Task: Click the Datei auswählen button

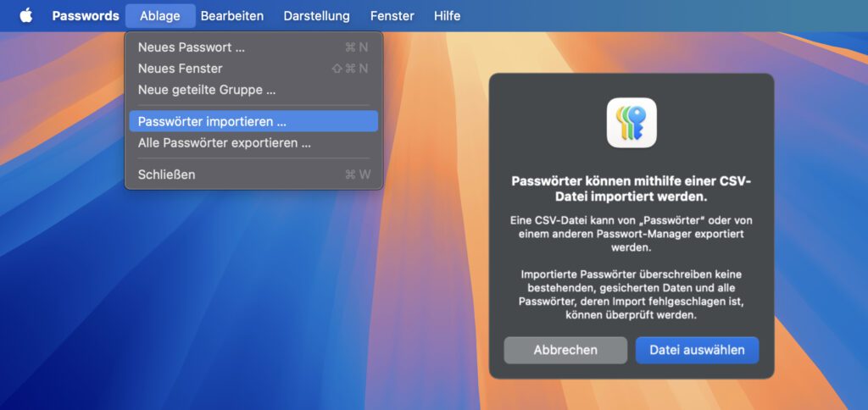Action: 697,350
